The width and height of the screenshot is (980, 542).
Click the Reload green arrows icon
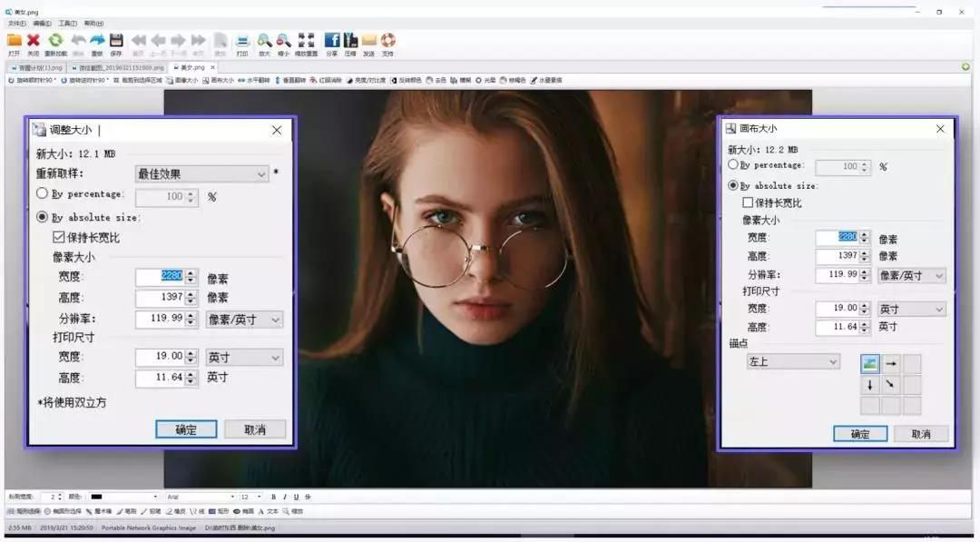click(55, 41)
